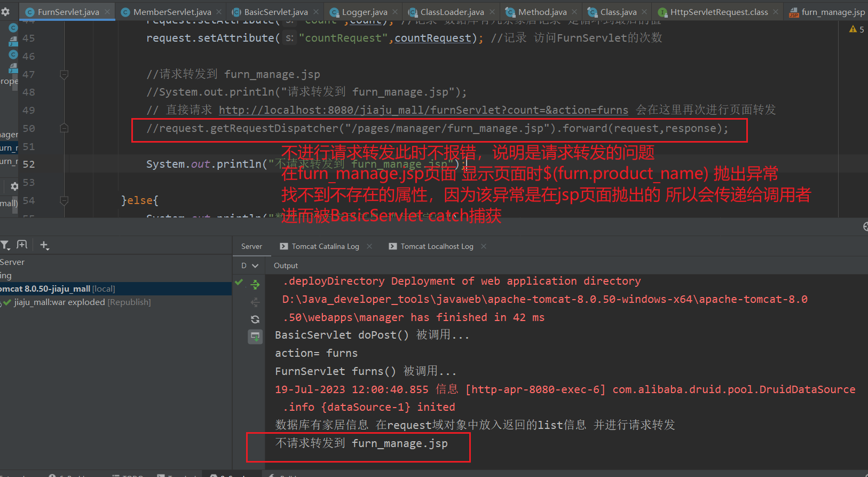Open the ClassLoader.java tab
This screenshot has height=477, width=868.
452,12
